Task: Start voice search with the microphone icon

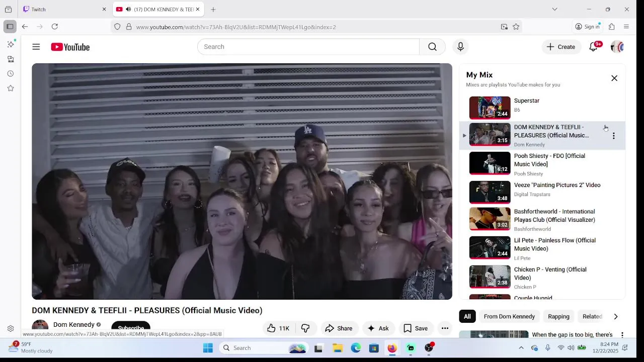Action: click(x=460, y=47)
